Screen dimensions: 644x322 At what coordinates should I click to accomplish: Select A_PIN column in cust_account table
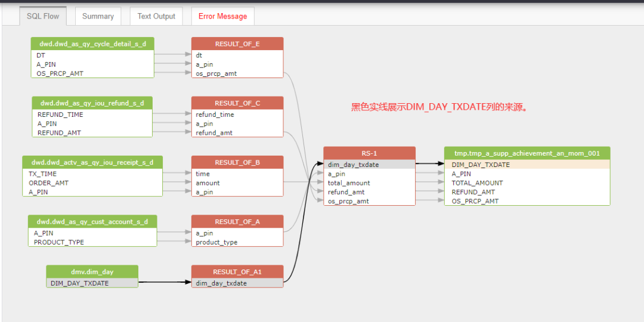[92, 233]
